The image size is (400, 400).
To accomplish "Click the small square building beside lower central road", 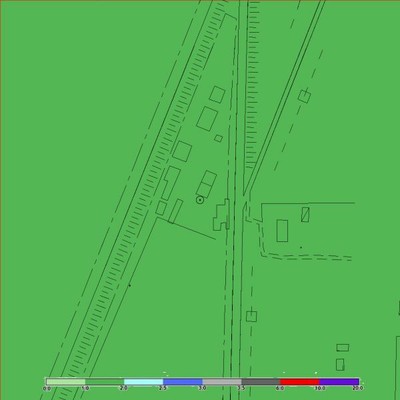I will 251,316.
